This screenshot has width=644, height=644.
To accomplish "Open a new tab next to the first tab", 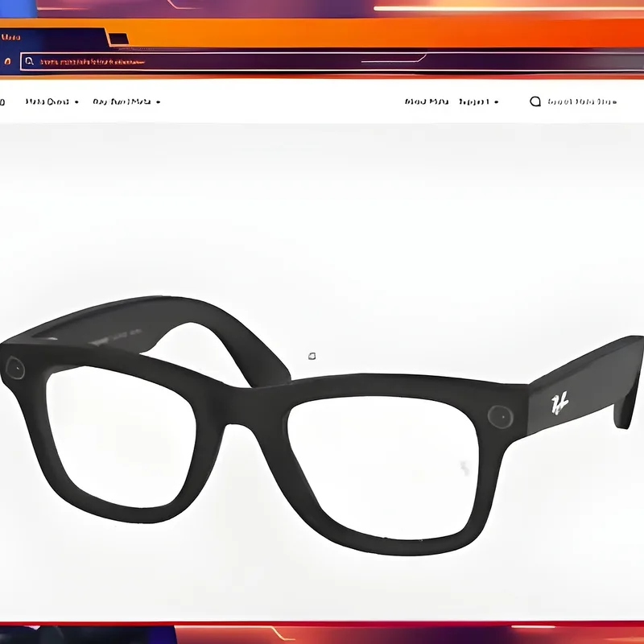I will [x=118, y=39].
